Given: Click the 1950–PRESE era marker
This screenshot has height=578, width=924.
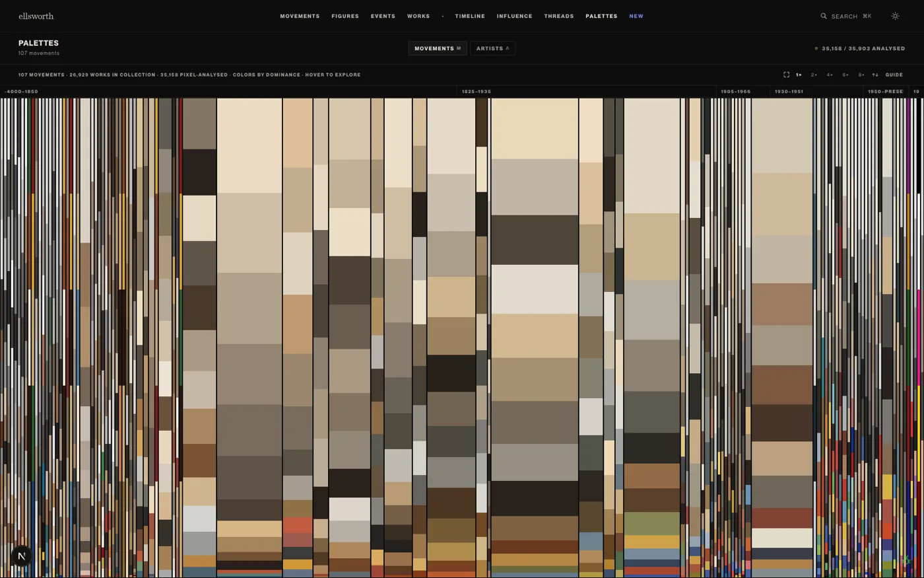Looking at the screenshot, I should coord(885,92).
